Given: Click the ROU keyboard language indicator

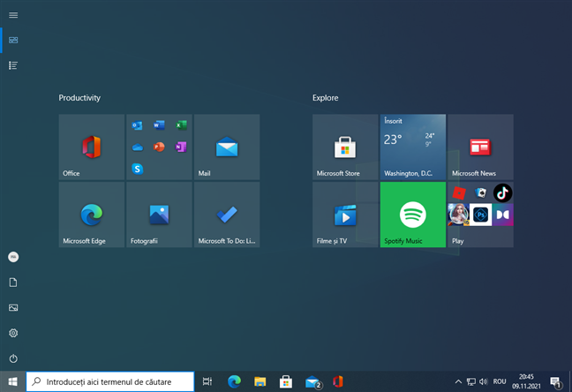Looking at the screenshot, I should (500, 381).
